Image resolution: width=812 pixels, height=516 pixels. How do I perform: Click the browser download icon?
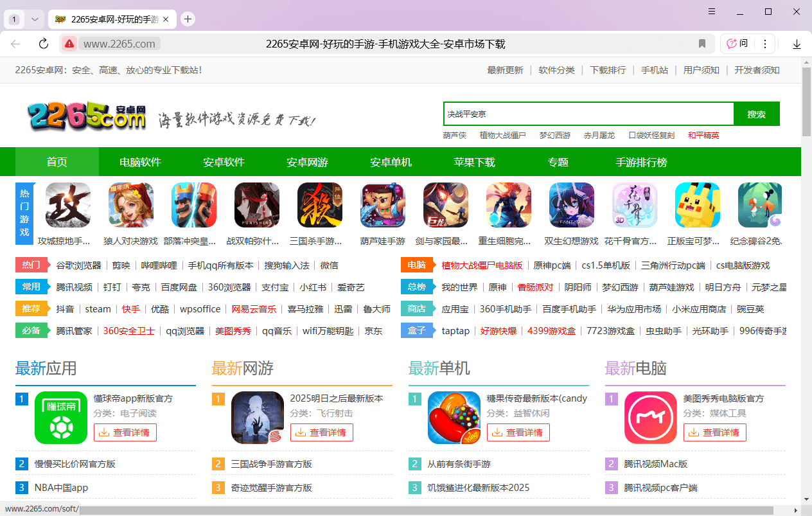(x=797, y=44)
